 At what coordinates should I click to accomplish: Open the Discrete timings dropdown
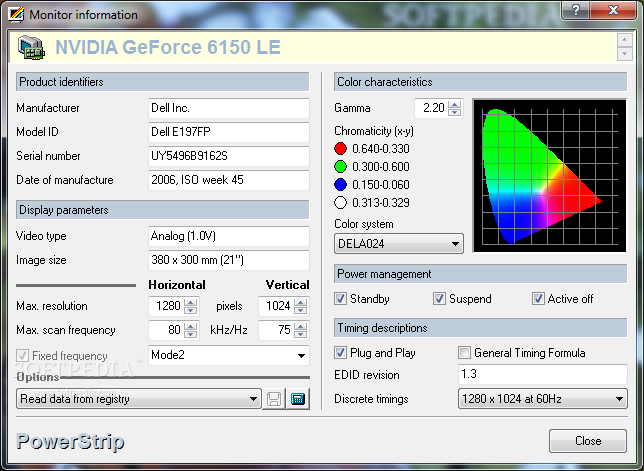click(543, 399)
